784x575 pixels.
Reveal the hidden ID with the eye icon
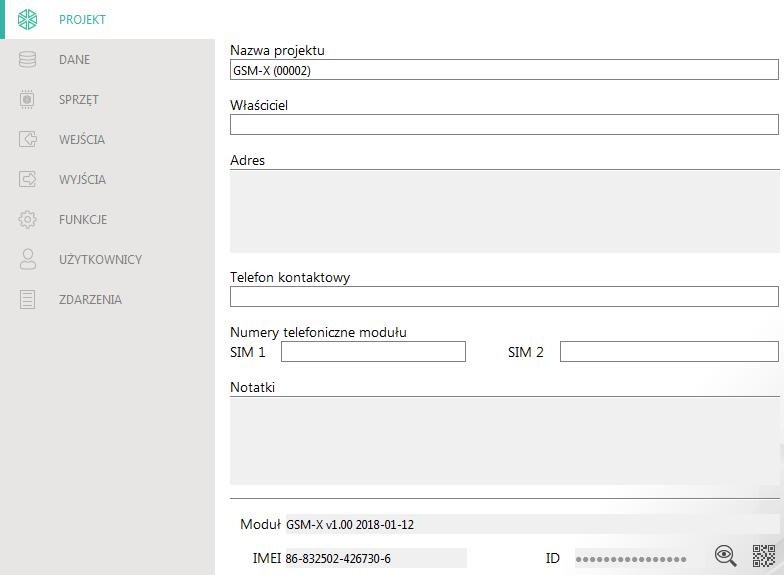tap(726, 556)
